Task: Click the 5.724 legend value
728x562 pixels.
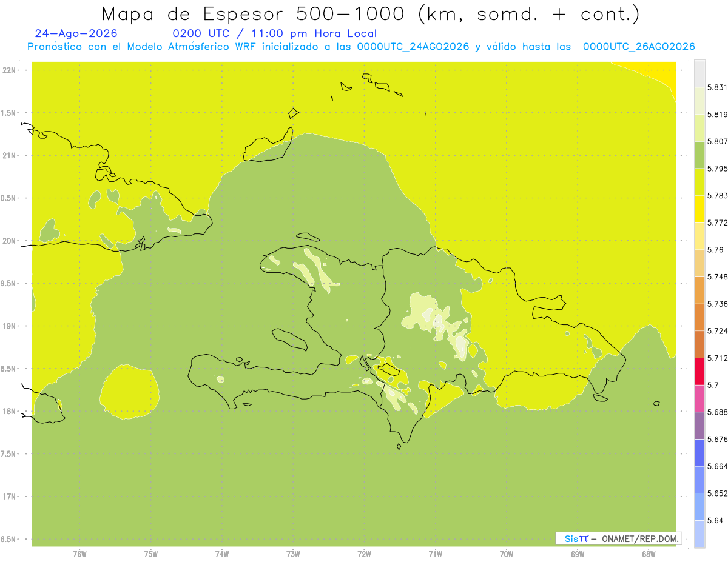Action: [717, 331]
